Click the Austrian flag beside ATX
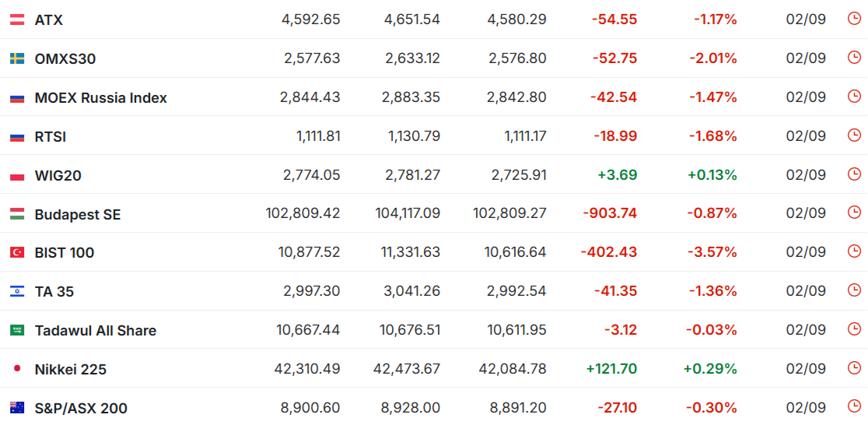The height and width of the screenshot is (425, 868). 17,20
